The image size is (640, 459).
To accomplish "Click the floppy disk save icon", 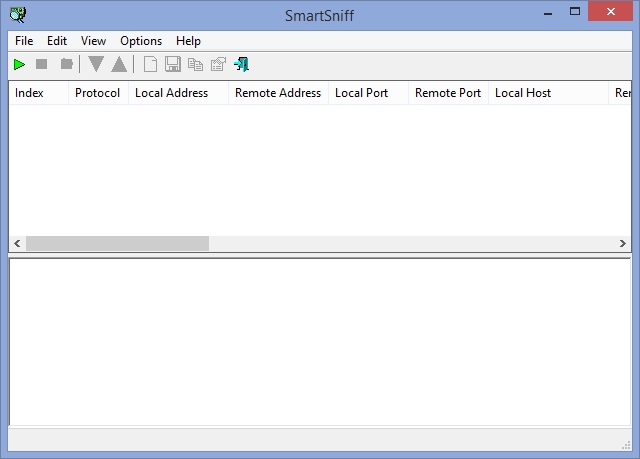I will pos(173,65).
